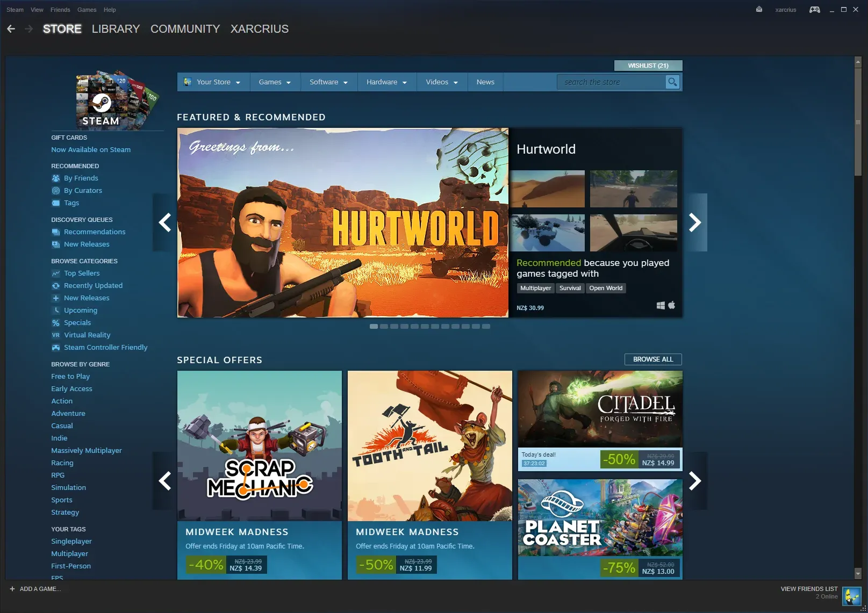
Task: Click the Steam Controller Friendly gamepad icon
Action: 56,348
